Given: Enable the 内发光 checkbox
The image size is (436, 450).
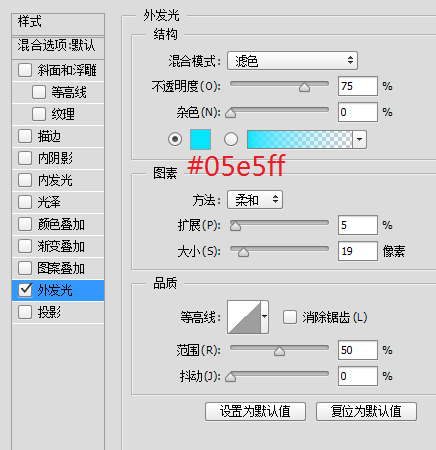Looking at the screenshot, I should [25, 180].
